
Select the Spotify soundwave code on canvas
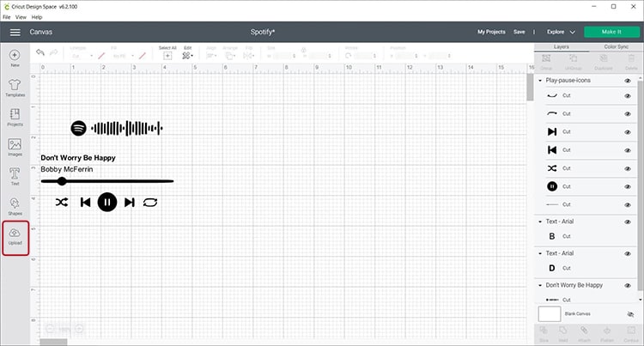(127, 128)
